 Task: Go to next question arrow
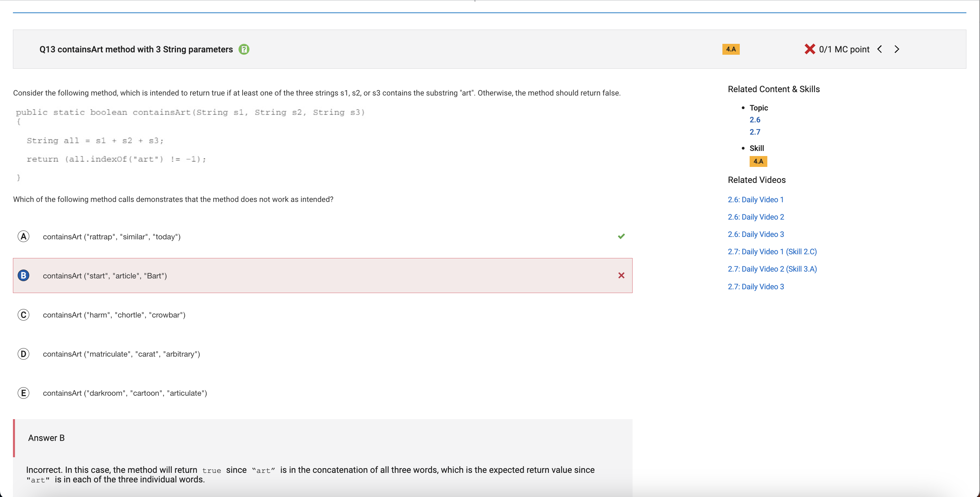897,49
